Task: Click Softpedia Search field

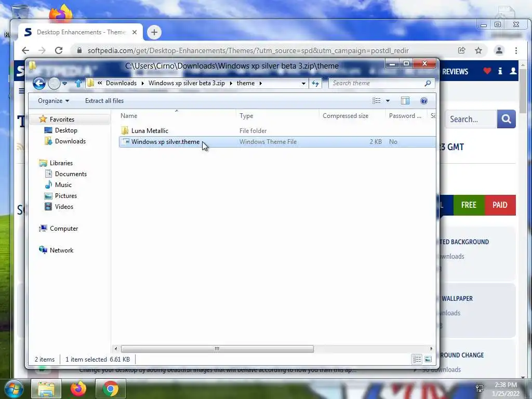Action: pos(471,119)
